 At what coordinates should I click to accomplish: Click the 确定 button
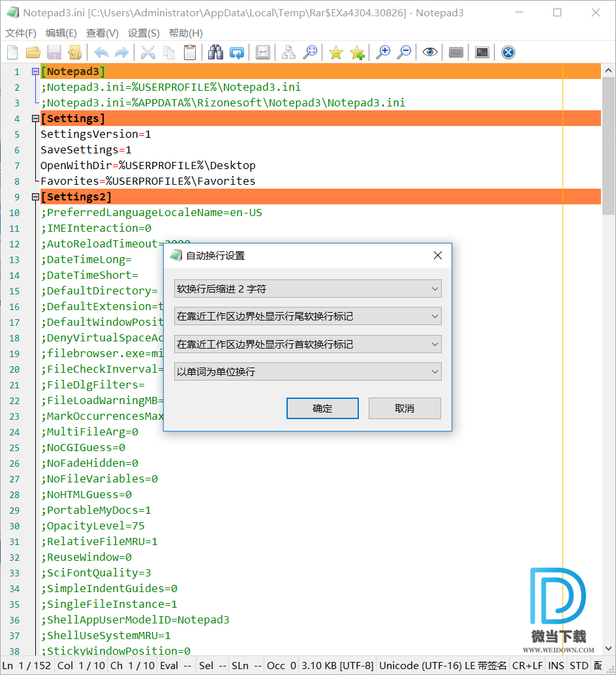tap(322, 409)
